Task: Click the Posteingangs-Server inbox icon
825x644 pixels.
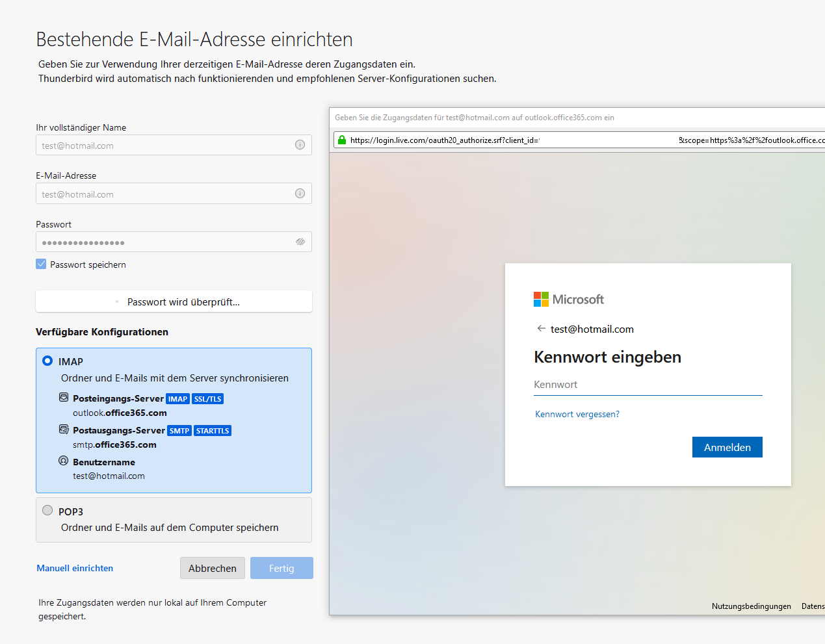Action: 64,397
